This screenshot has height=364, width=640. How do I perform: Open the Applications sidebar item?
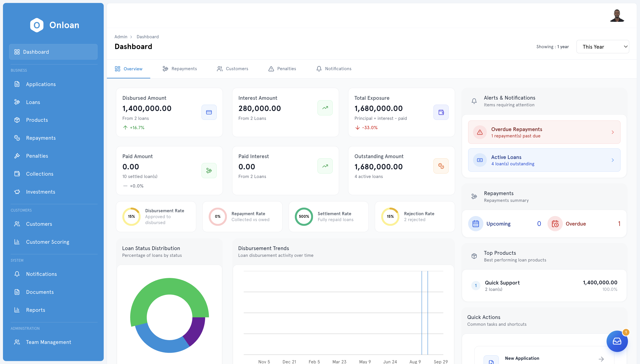tap(53, 84)
